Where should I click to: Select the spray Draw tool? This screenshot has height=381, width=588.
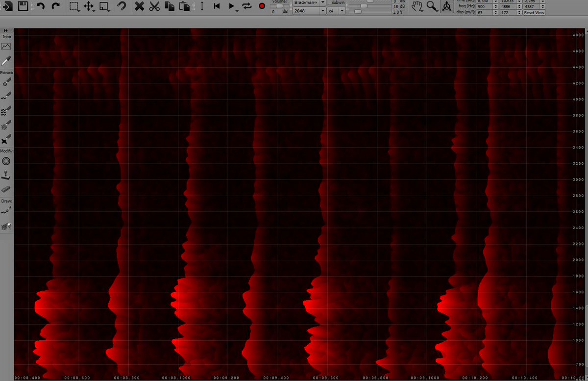(x=6, y=226)
